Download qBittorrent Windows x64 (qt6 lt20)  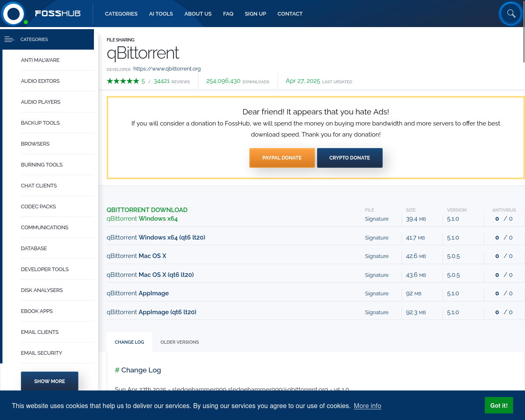[x=156, y=237]
